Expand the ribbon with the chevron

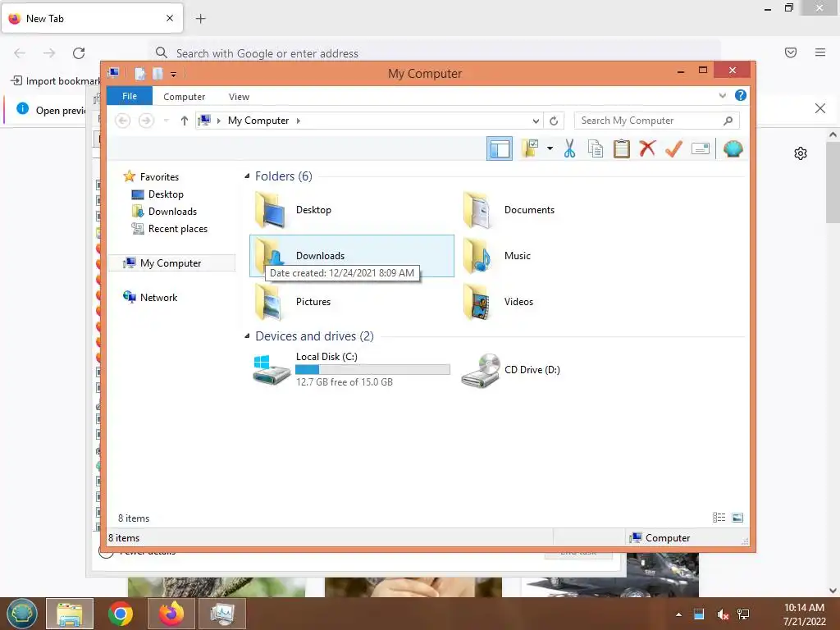(722, 95)
